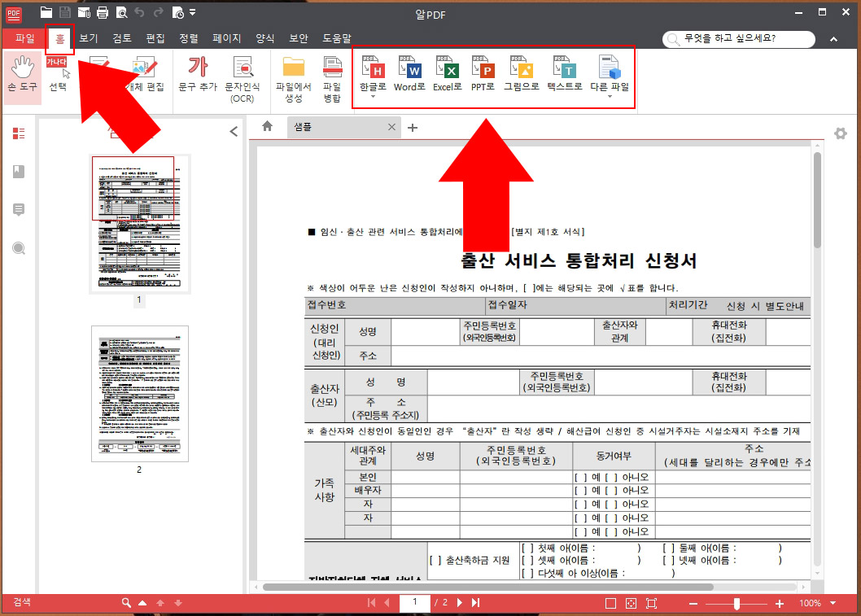Toggle the bookmarks panel icon
The height and width of the screenshot is (616, 861).
[18, 172]
